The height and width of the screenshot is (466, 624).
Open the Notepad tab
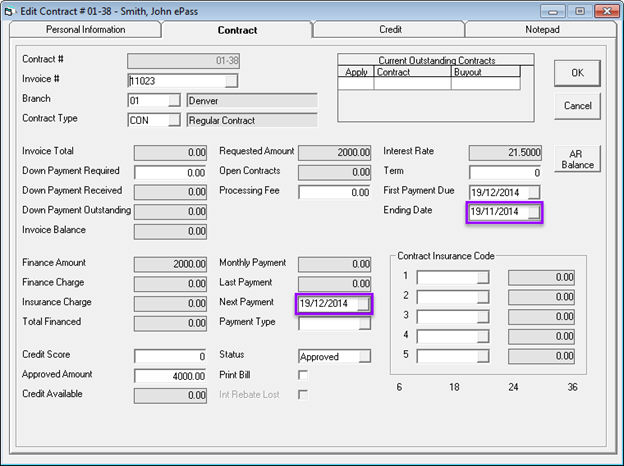pyautogui.click(x=542, y=30)
